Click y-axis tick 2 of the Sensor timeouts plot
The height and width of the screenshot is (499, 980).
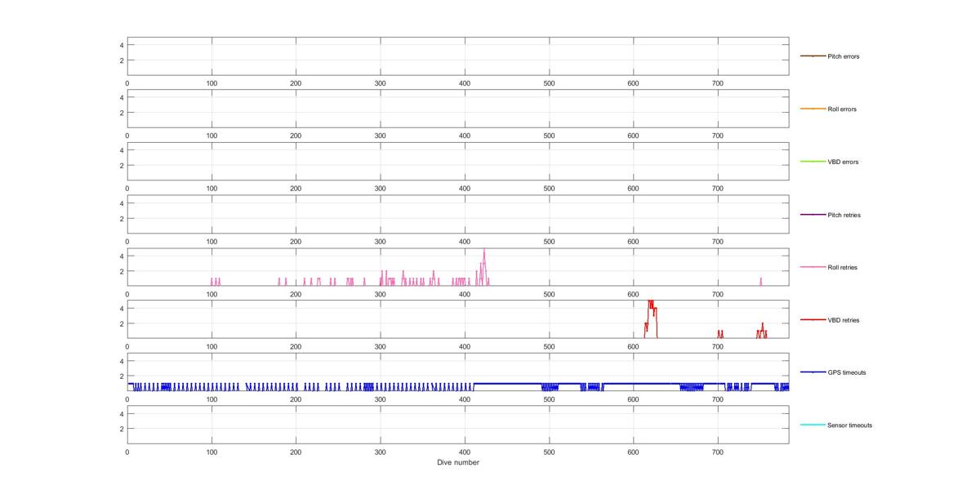121,429
